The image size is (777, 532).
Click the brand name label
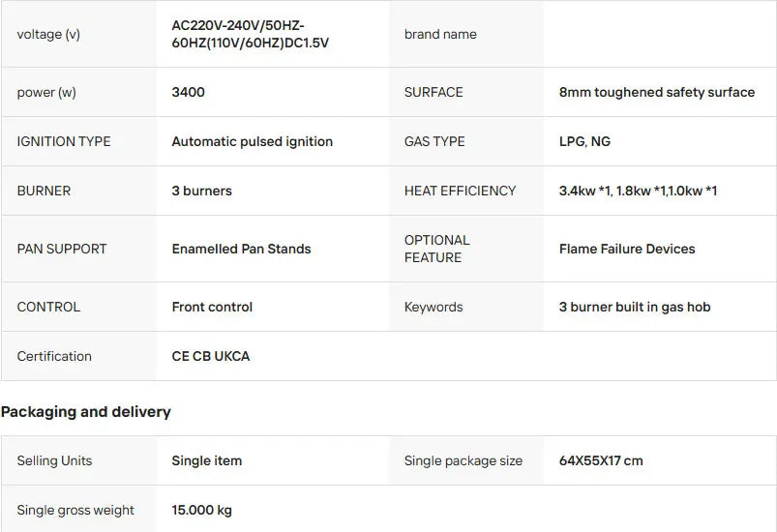440,34
